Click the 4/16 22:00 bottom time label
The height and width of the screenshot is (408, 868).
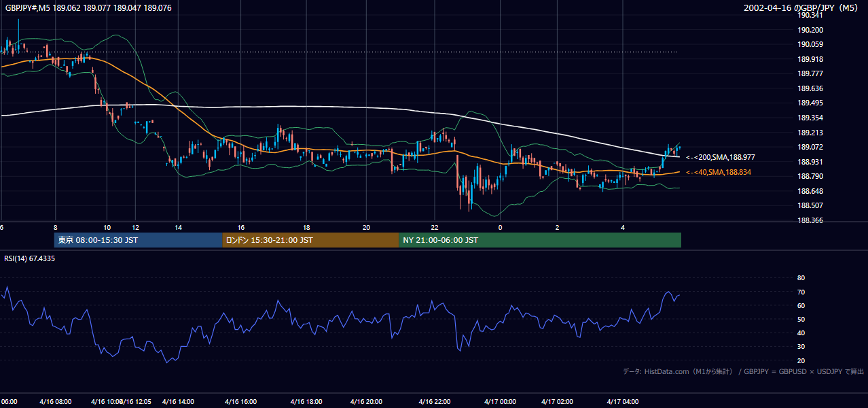pyautogui.click(x=435, y=401)
